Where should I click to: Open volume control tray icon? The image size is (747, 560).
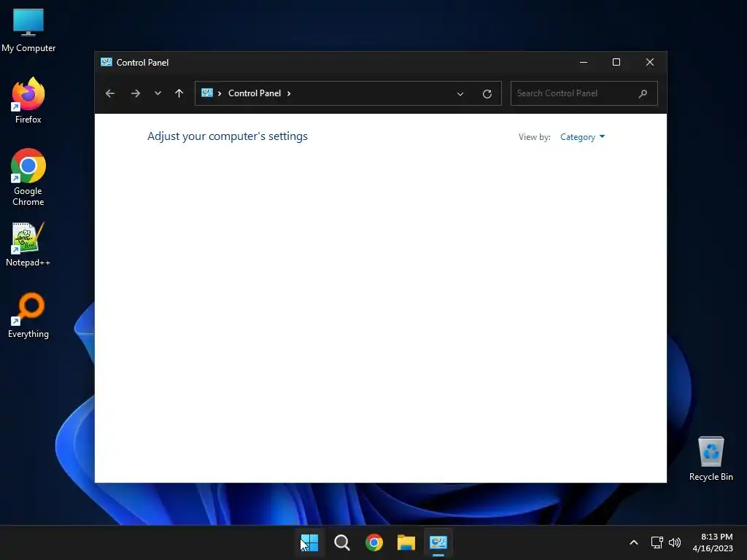coord(675,542)
